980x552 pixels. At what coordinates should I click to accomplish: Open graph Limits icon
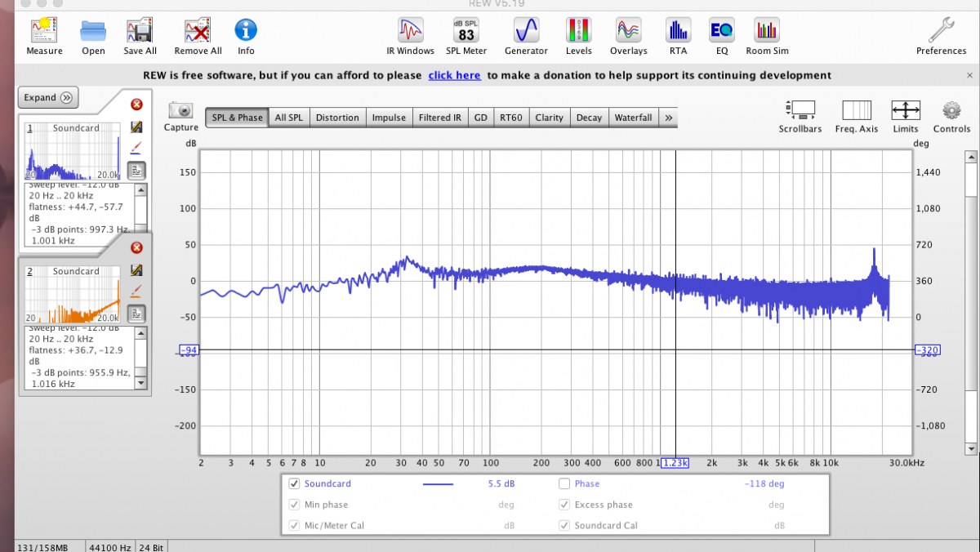click(905, 109)
